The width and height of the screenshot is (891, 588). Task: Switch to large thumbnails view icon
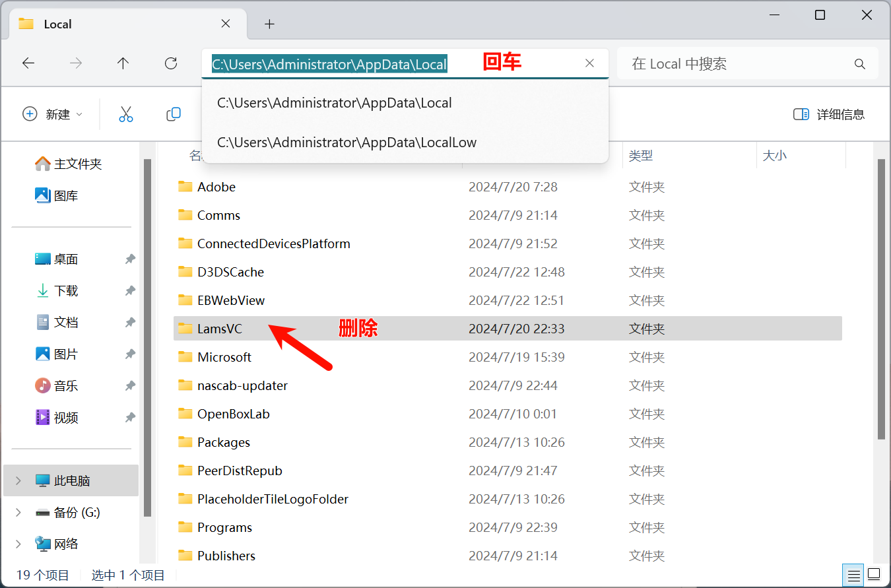click(x=874, y=574)
